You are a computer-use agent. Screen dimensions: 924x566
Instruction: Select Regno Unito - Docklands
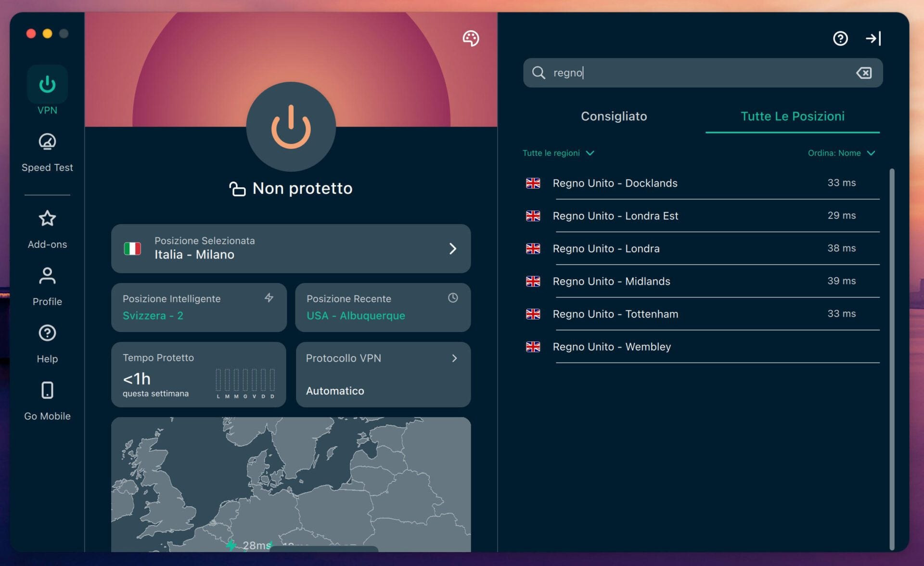point(703,183)
